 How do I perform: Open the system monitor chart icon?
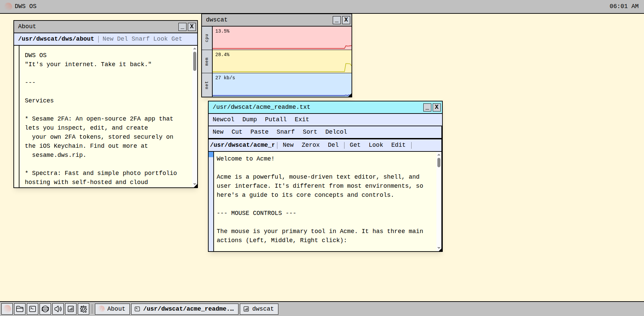pyautogui.click(x=71, y=309)
